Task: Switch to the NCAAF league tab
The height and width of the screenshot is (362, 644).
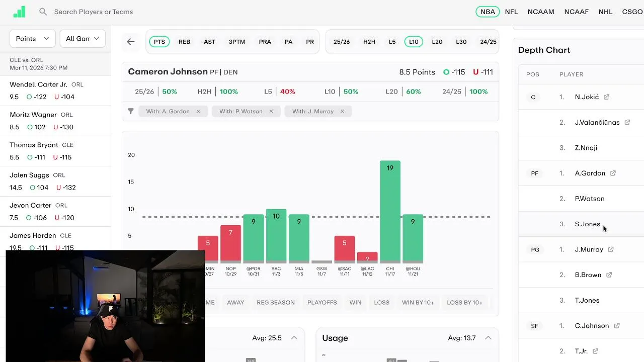Action: 577,12
